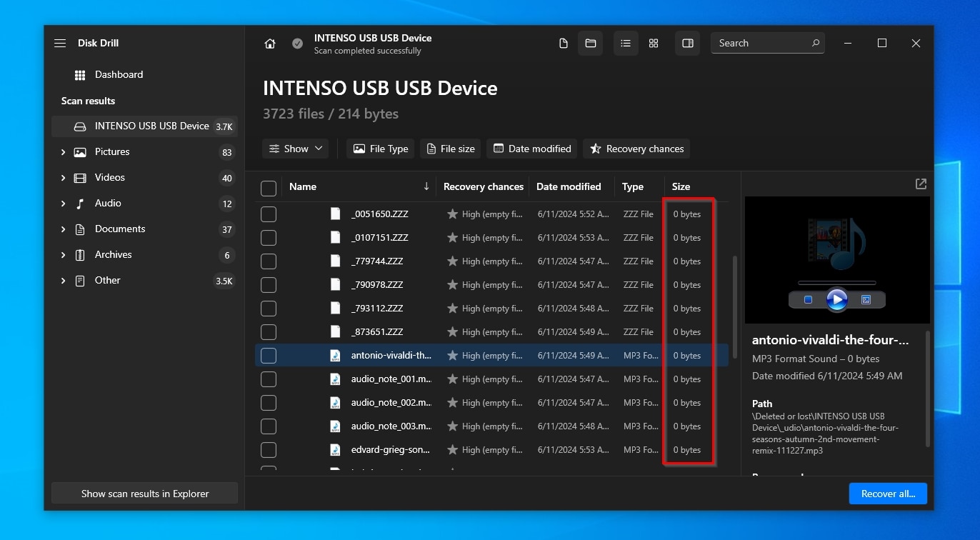Switch to folder view icon in toolbar
Image resolution: width=980 pixels, height=540 pixels.
point(591,44)
